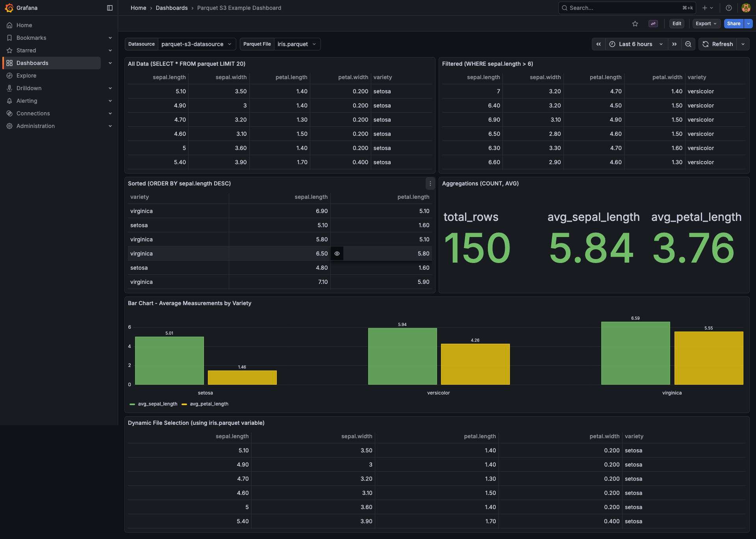This screenshot has height=539, width=756.
Task: Click the Drilldown icon in sidebar
Action: click(x=9, y=88)
